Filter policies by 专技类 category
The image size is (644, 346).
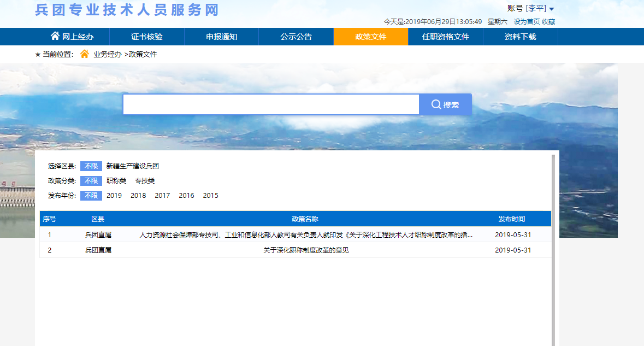(x=145, y=181)
